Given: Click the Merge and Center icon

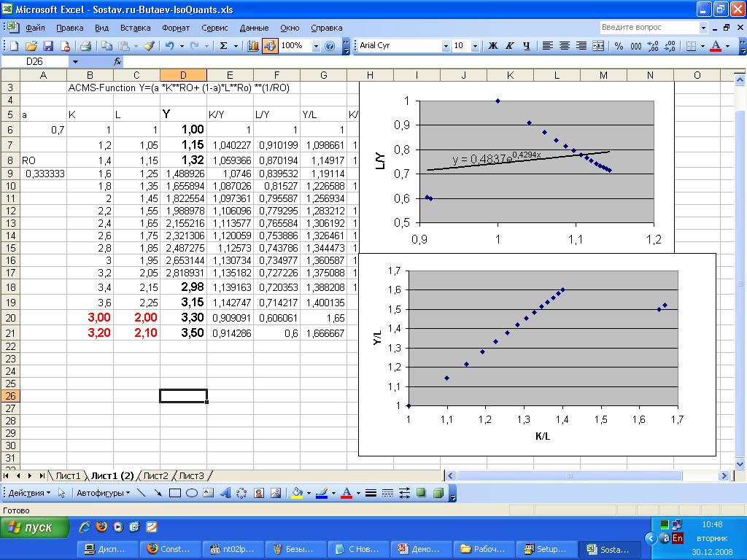Looking at the screenshot, I should click(x=598, y=45).
